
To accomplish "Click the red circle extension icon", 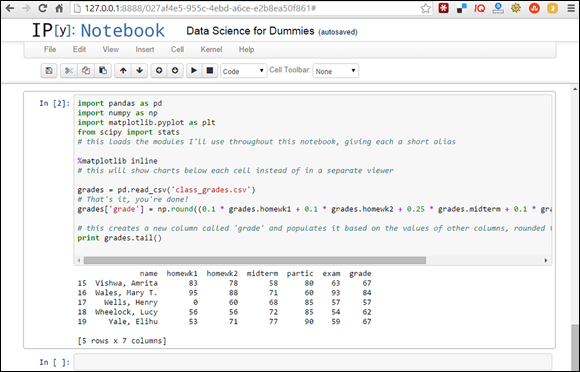I will [x=534, y=8].
